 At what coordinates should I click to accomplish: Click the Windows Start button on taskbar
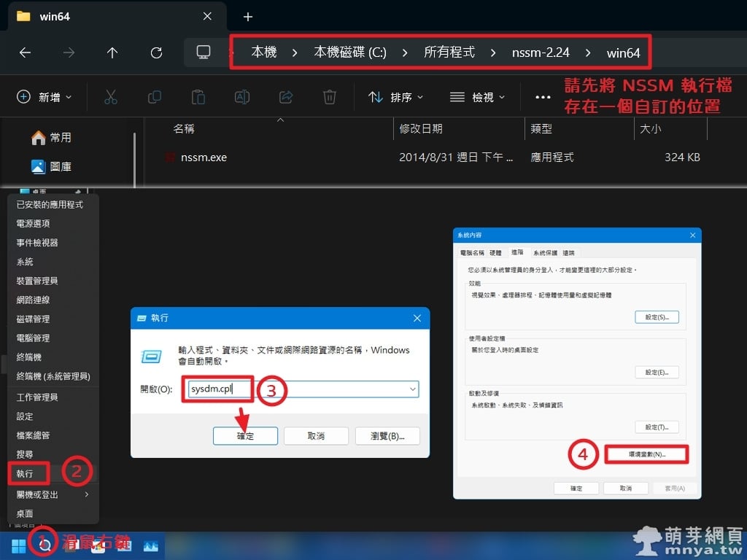click(x=18, y=545)
